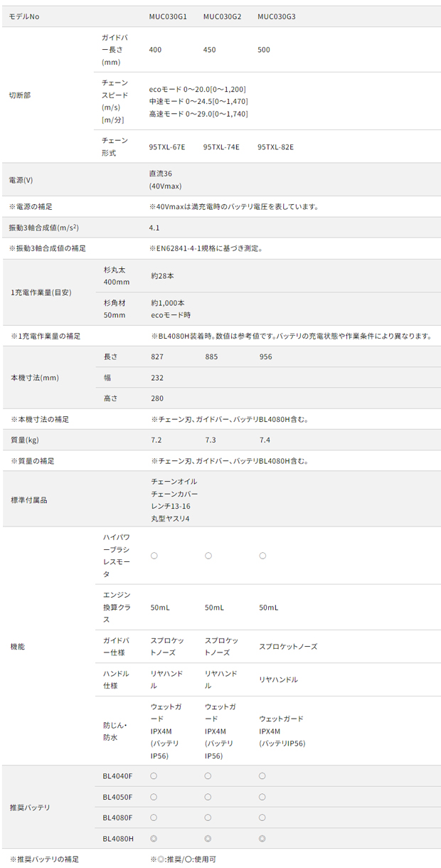Click the 7.2 mass value
Screen dimensions: 441x868
156,440
